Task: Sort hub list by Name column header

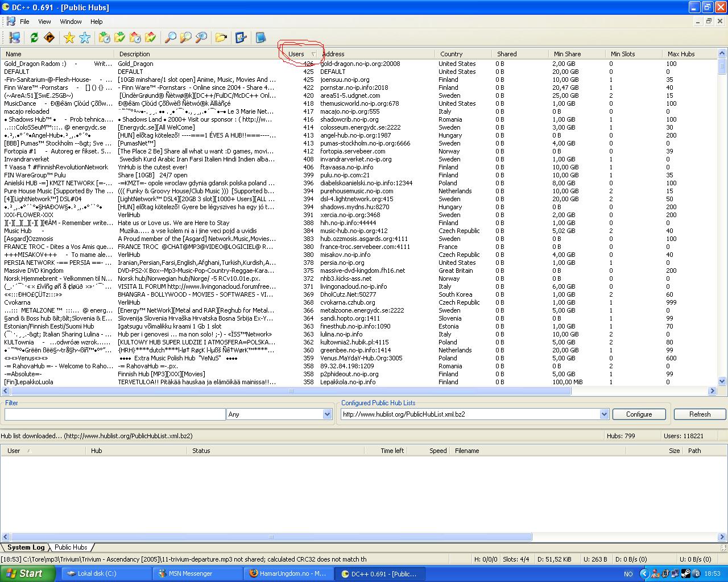Action: (57, 54)
